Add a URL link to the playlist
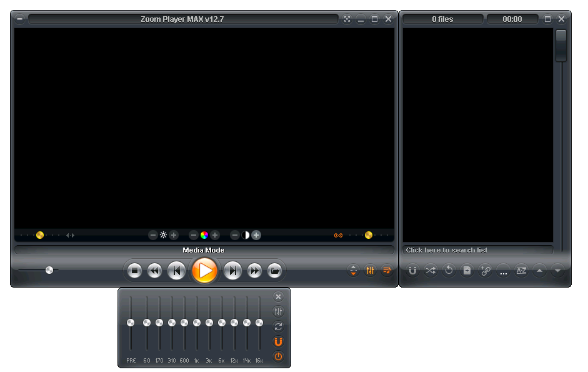This screenshot has height=372, width=588. point(486,270)
